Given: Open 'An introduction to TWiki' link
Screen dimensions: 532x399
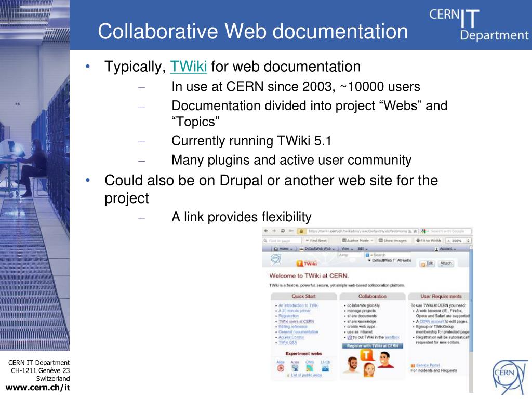Looking at the screenshot, I should [299, 305].
